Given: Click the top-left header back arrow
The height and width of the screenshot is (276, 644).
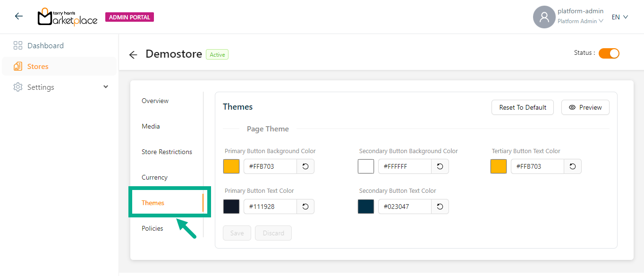Looking at the screenshot, I should coord(18,17).
